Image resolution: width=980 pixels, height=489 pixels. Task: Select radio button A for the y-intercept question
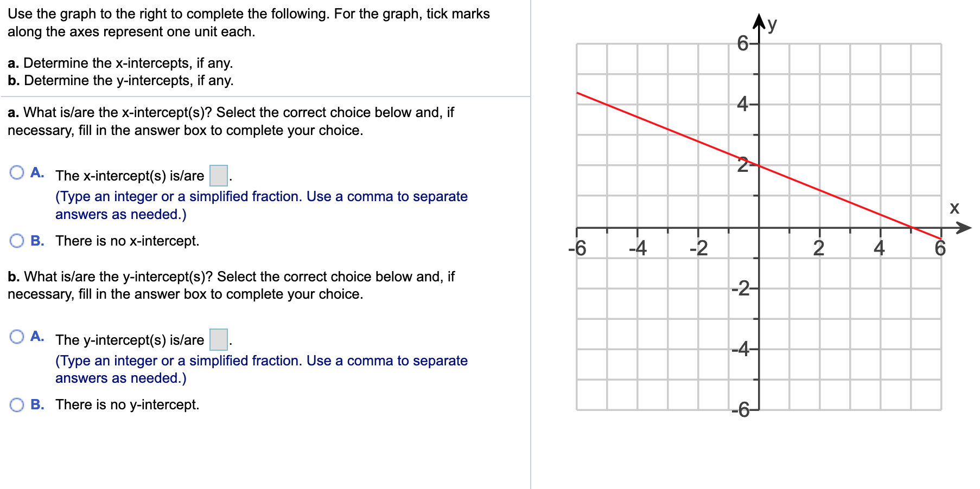(x=17, y=336)
